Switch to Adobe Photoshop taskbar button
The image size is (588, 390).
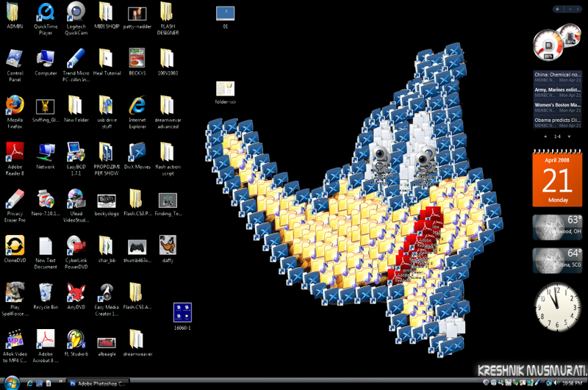98,383
